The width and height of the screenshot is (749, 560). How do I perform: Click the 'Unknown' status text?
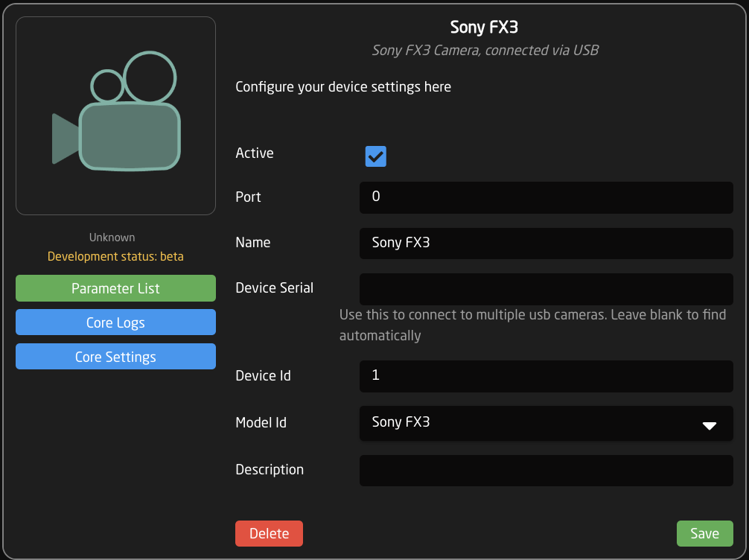click(x=112, y=238)
